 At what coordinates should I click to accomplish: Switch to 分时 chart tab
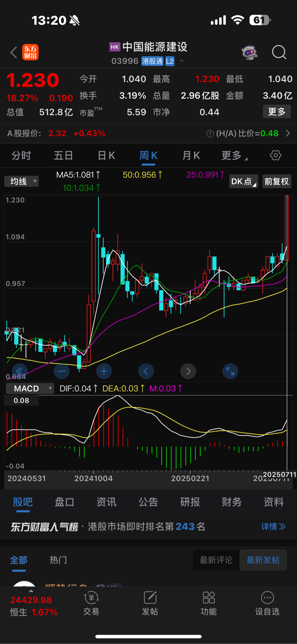(x=21, y=155)
